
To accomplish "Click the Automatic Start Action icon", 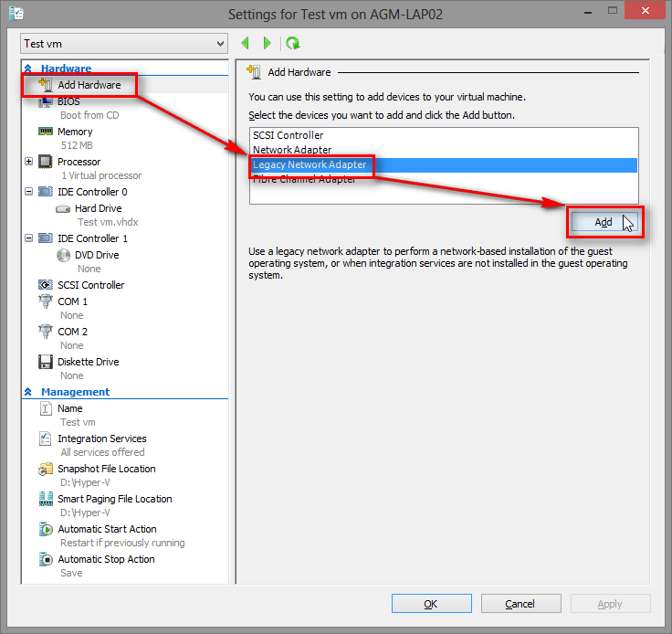I will click(x=46, y=529).
